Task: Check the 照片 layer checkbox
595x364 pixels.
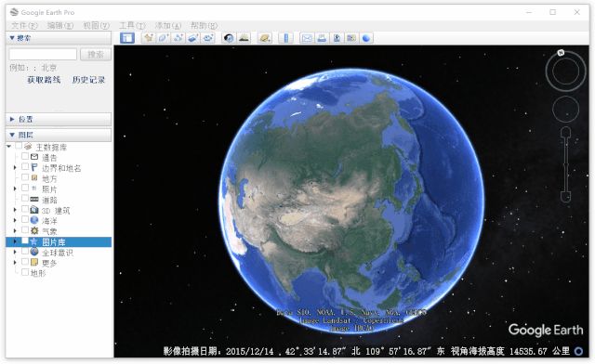Action: (25, 188)
